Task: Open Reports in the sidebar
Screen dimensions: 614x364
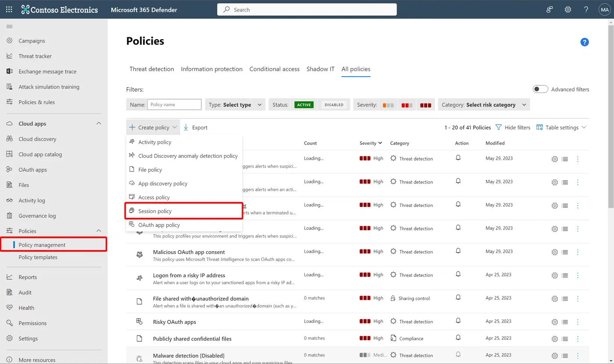Action: (x=28, y=277)
